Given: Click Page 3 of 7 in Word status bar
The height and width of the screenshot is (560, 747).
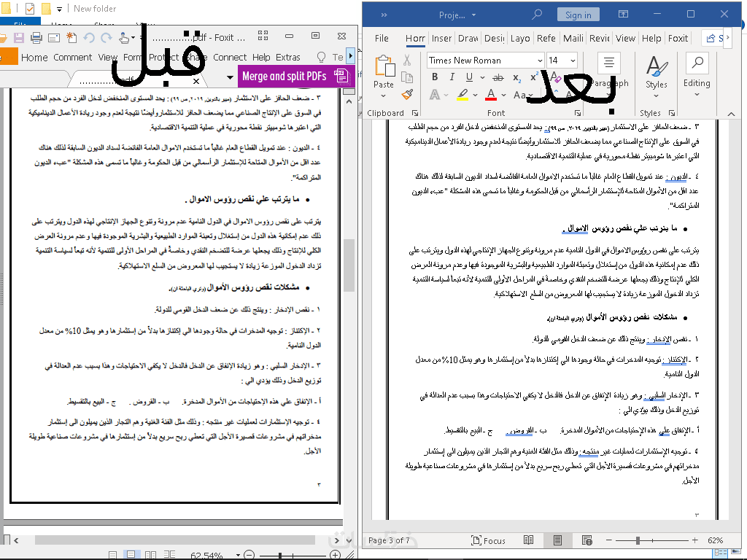Looking at the screenshot, I should 389,540.
